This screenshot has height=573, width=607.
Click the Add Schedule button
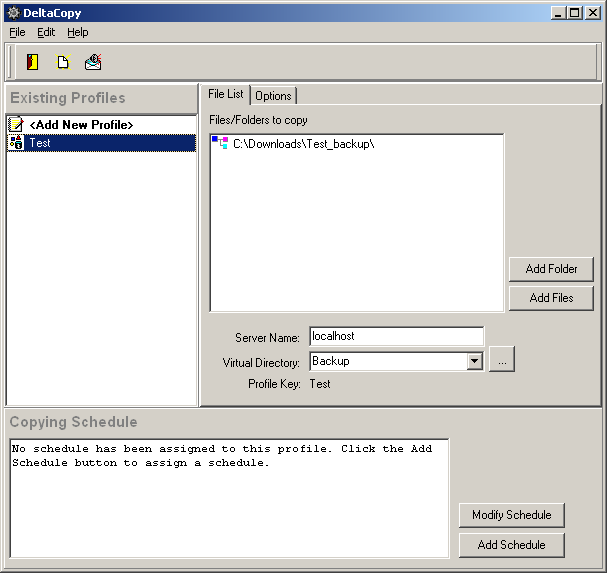(511, 545)
